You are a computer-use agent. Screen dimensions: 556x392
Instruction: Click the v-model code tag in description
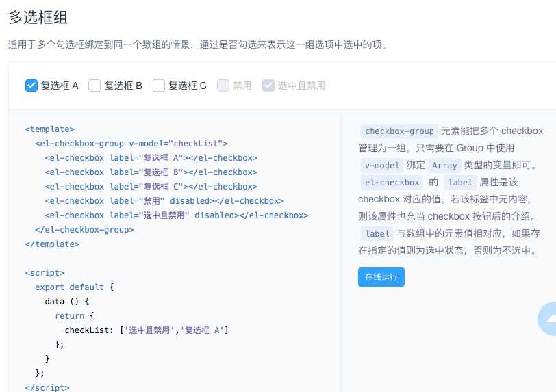tap(382, 165)
